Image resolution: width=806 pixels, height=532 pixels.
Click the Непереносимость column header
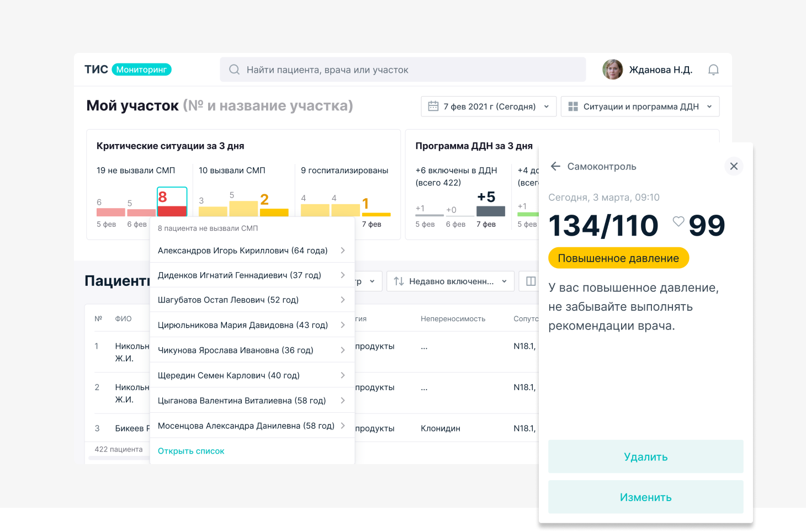(x=453, y=319)
